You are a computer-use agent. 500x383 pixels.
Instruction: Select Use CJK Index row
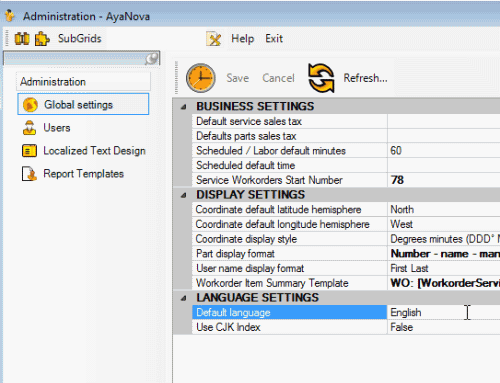click(289, 327)
